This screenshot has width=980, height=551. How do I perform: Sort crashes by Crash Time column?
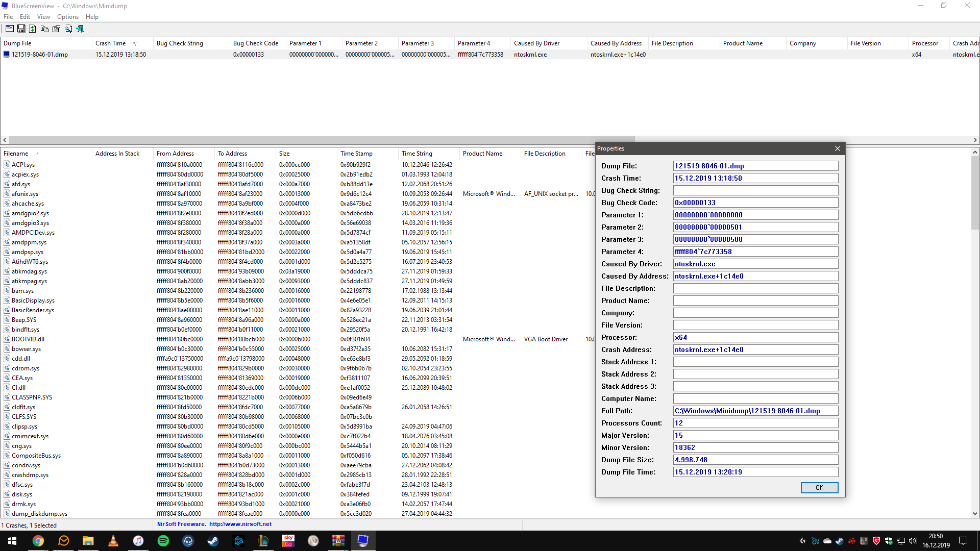pyautogui.click(x=111, y=43)
